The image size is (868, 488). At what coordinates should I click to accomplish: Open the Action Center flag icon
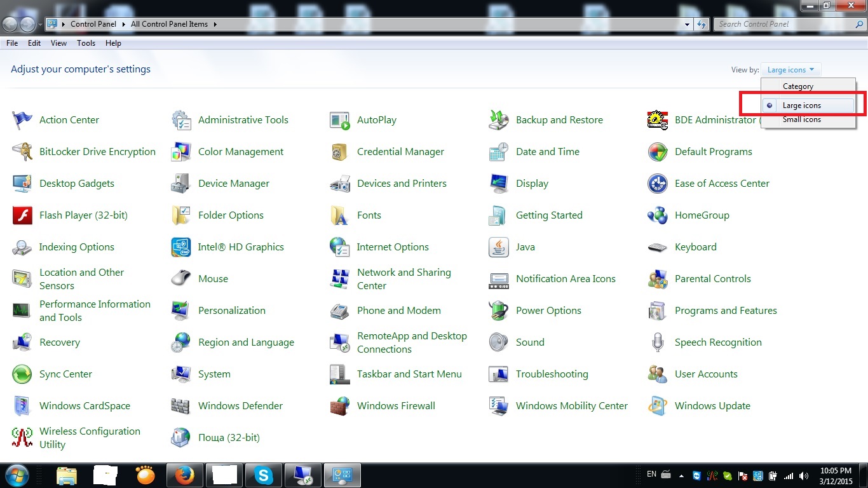click(x=22, y=120)
